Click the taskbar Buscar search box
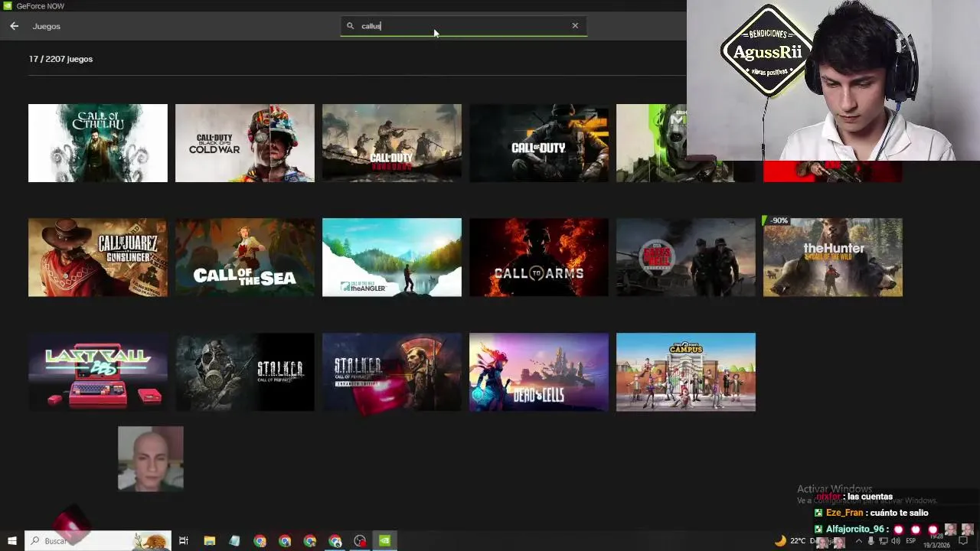Viewport: 980px width, 551px height. tap(98, 541)
